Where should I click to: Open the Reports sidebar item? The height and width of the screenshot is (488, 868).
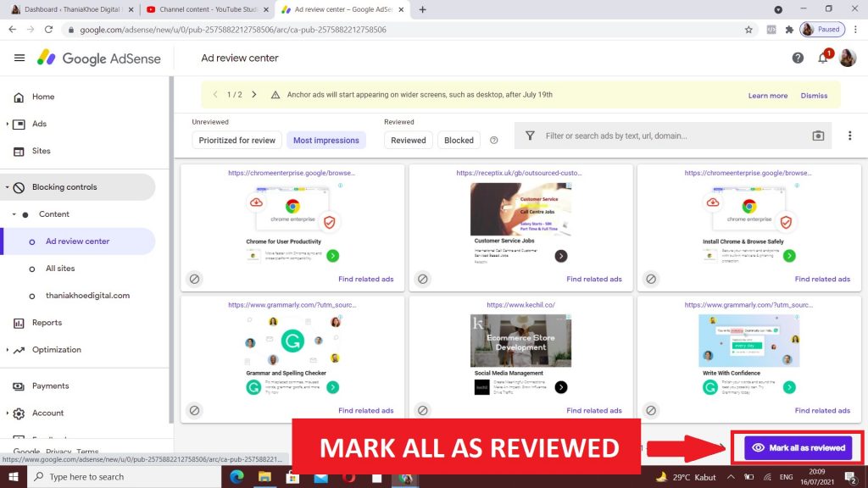[47, 323]
